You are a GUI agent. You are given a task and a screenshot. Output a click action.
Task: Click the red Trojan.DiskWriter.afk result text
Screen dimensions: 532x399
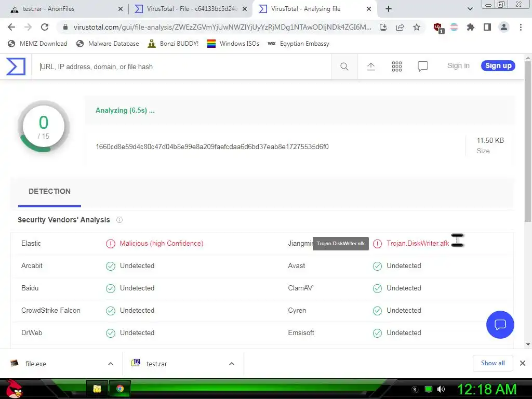[418, 244]
